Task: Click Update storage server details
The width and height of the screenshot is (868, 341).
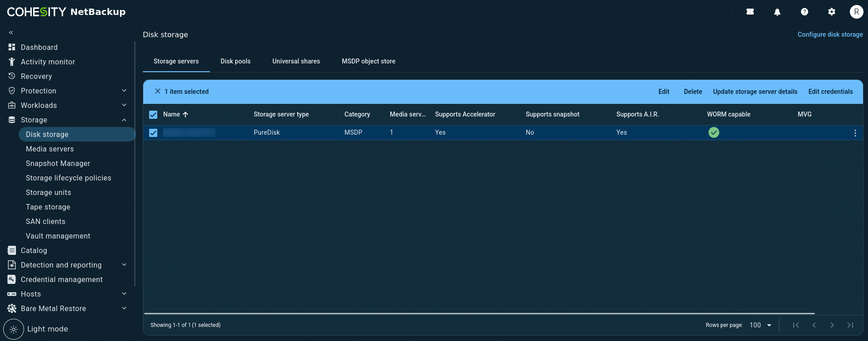Action: tap(755, 92)
